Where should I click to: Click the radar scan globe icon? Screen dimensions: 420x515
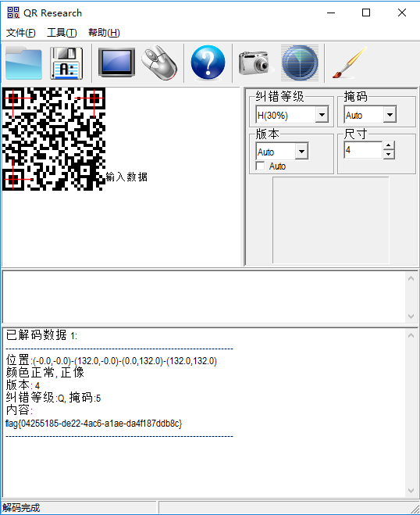[300, 63]
